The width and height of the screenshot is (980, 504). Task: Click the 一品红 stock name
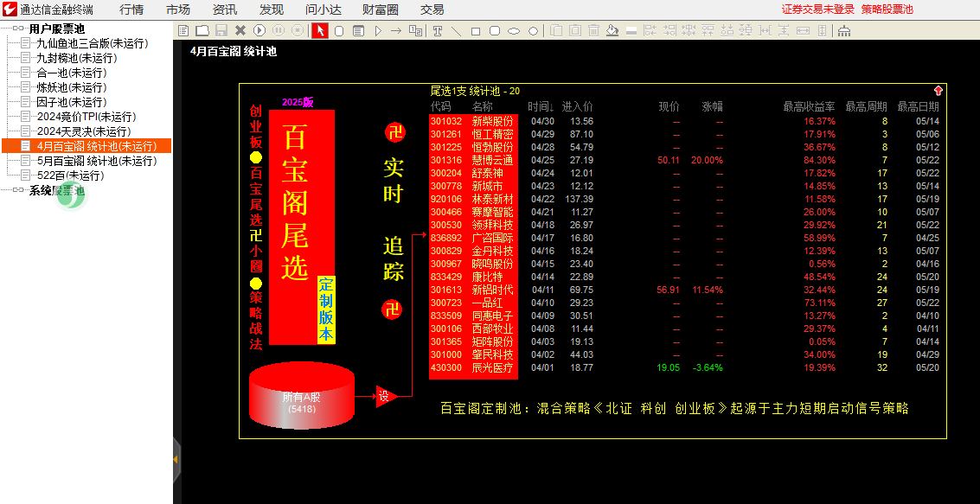coord(488,303)
